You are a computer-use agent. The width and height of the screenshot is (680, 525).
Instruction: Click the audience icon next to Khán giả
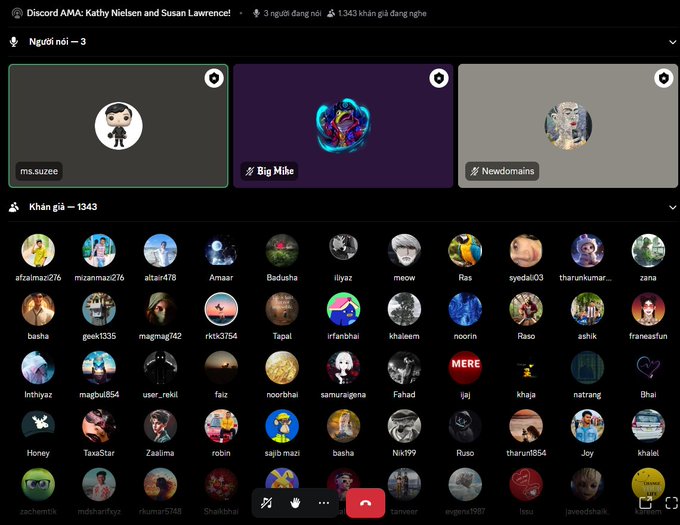point(14,207)
